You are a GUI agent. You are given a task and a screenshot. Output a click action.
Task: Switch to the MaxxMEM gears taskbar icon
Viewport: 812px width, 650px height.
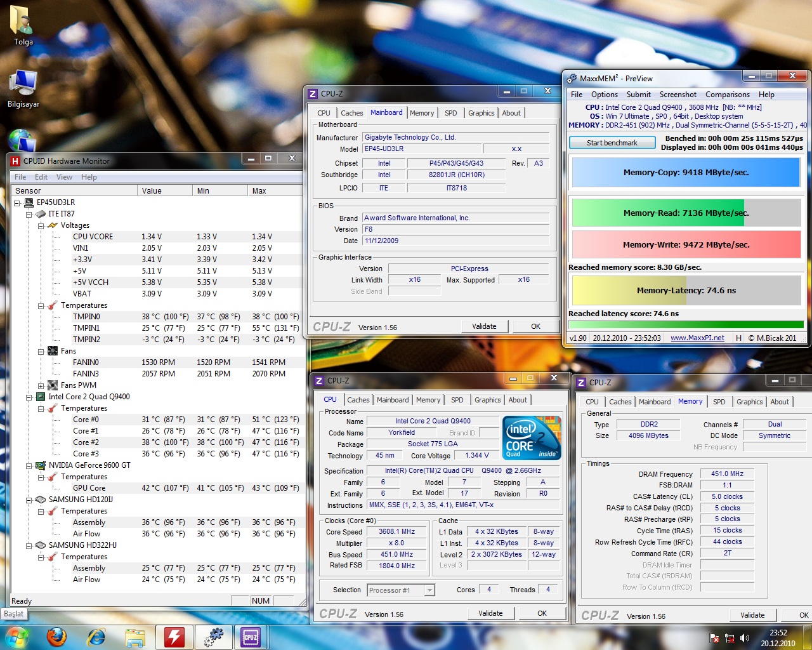213,637
